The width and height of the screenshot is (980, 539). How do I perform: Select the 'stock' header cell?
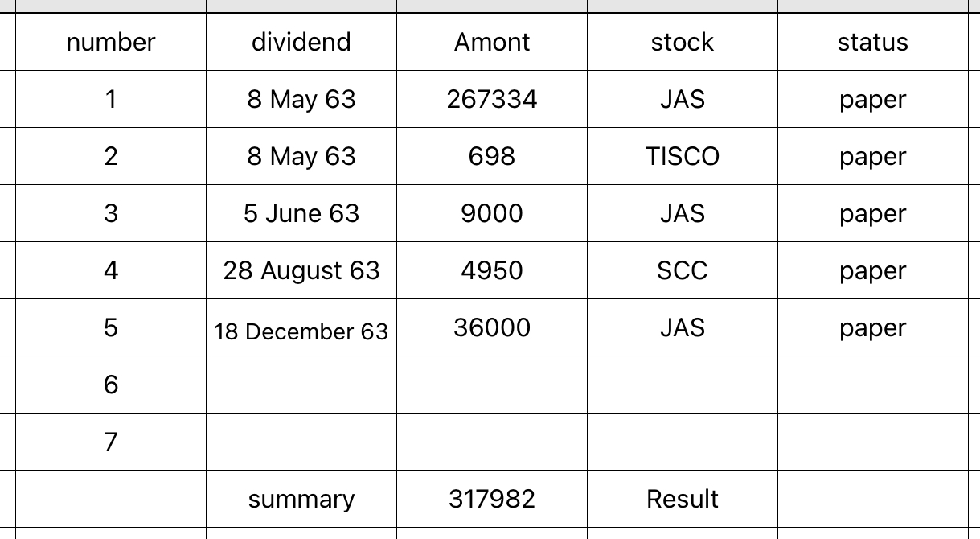(683, 42)
